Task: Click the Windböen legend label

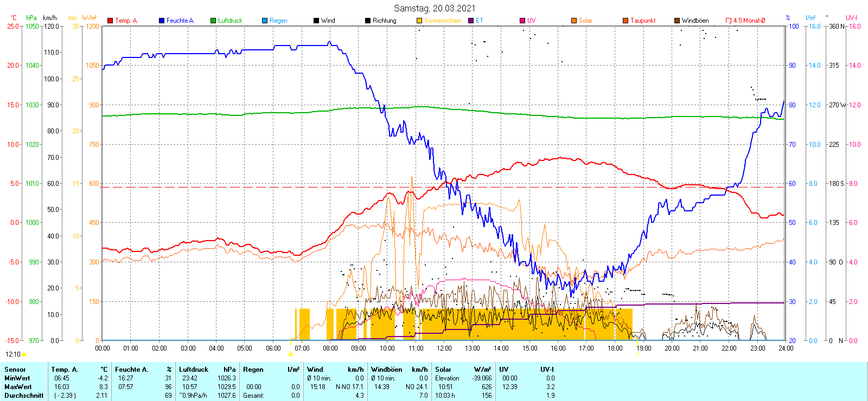Action: coord(695,21)
